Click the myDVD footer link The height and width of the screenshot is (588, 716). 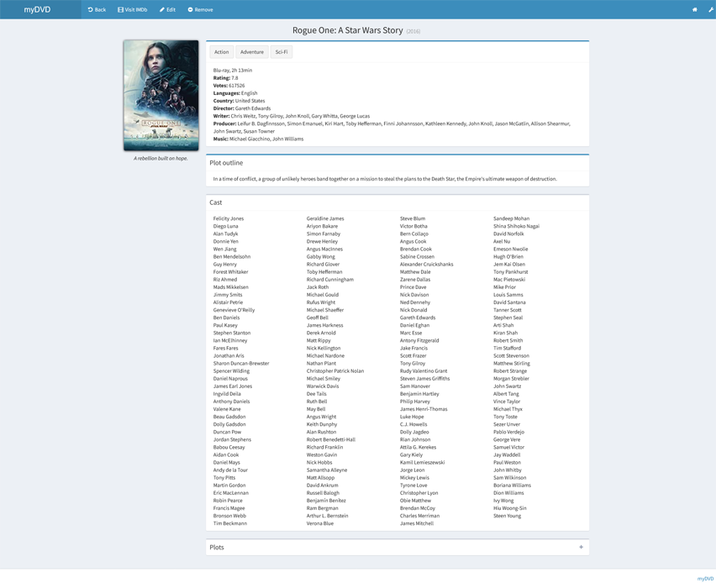(705, 579)
